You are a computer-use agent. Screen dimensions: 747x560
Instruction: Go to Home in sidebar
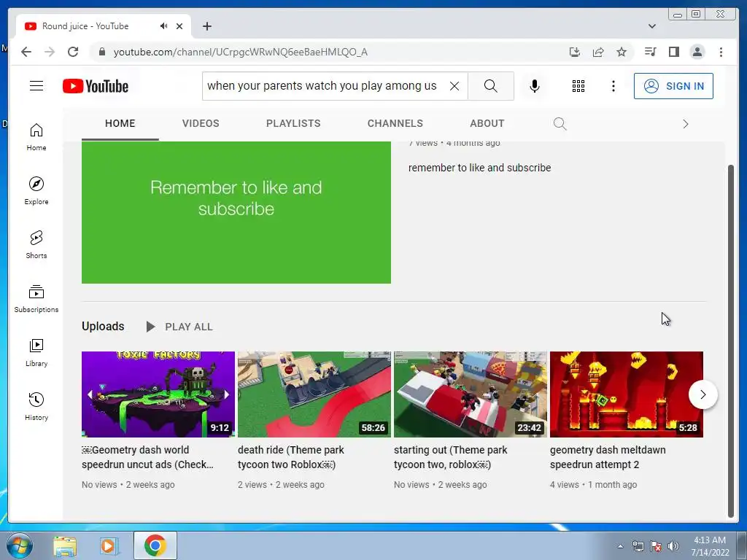click(x=36, y=137)
